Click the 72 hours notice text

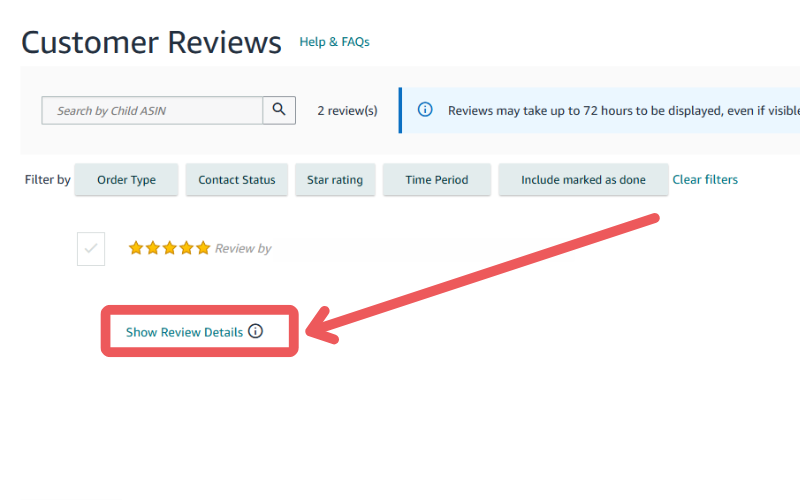click(623, 111)
